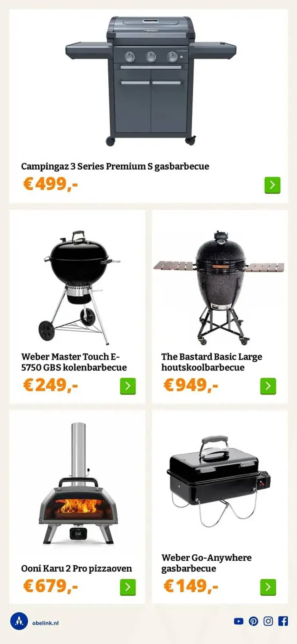Click green arrow for The Bastard Basic Large
297x644 pixels.
coord(268,386)
